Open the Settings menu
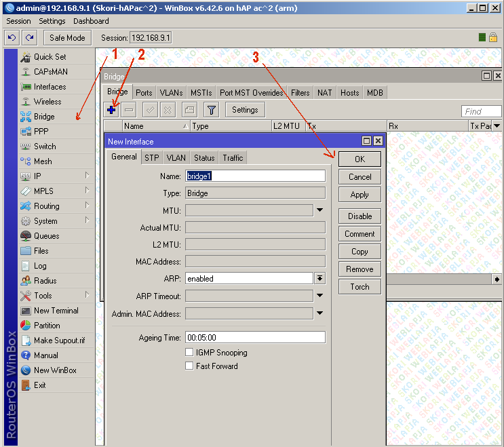 52,22
